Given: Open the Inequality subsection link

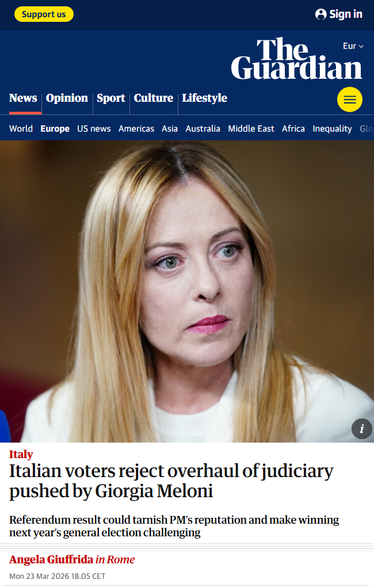Looking at the screenshot, I should coord(333,129).
